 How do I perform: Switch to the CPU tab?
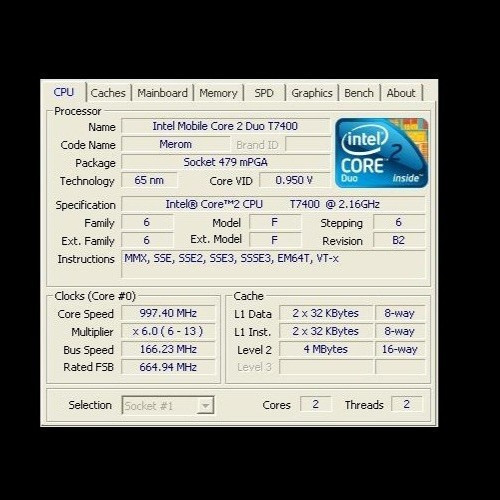(x=63, y=92)
